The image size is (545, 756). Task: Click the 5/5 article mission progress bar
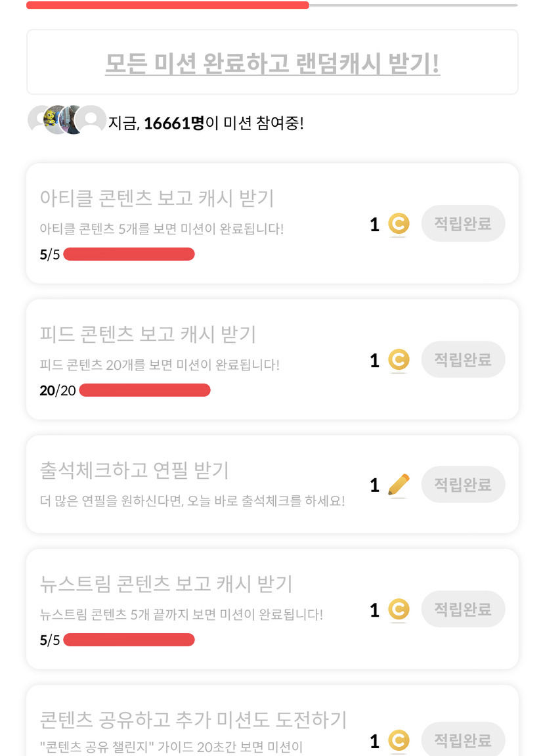coord(129,254)
